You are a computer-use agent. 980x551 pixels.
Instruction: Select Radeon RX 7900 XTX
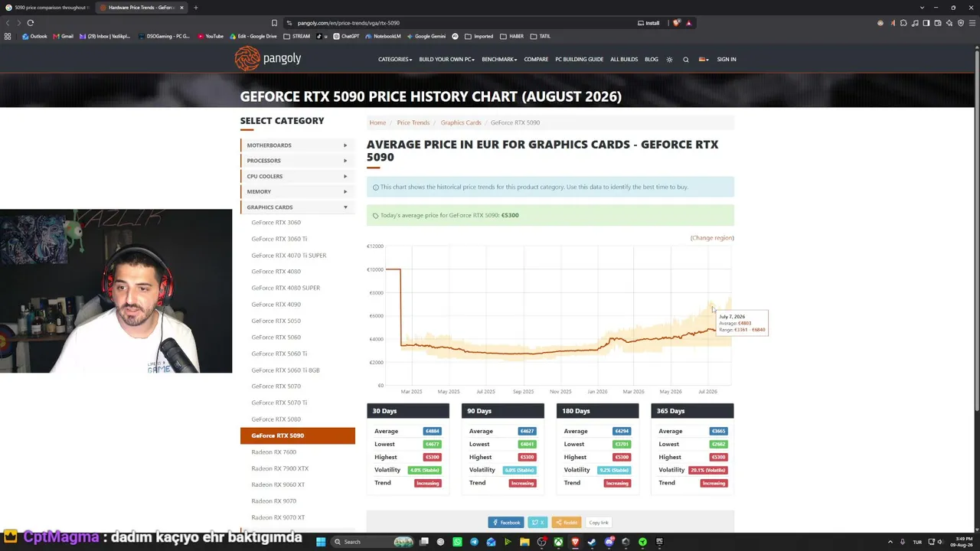(280, 468)
